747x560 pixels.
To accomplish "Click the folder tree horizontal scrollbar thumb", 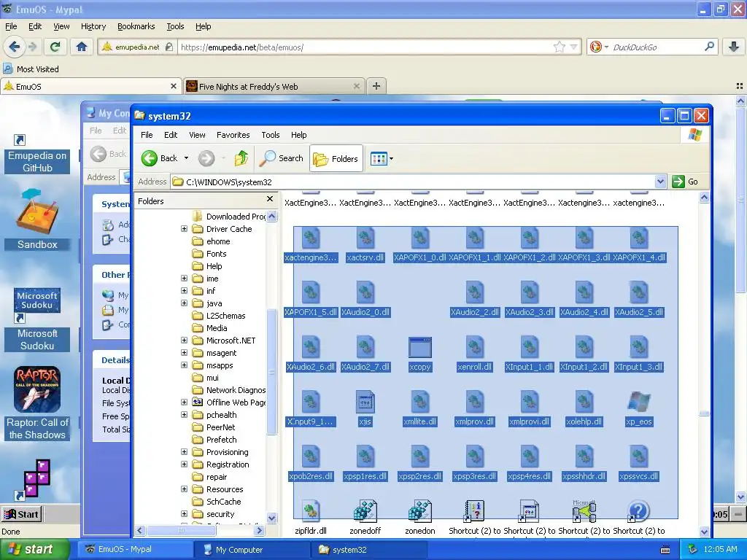I will point(182,530).
